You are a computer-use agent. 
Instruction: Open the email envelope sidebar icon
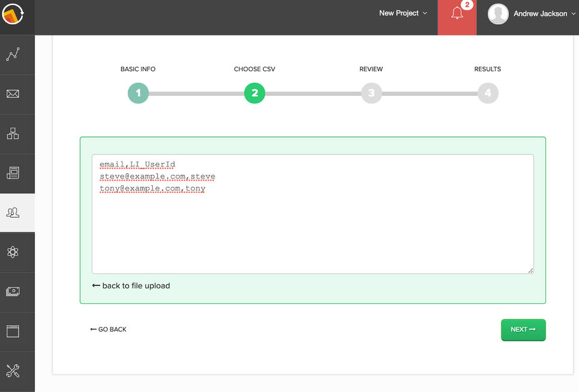[x=13, y=93]
